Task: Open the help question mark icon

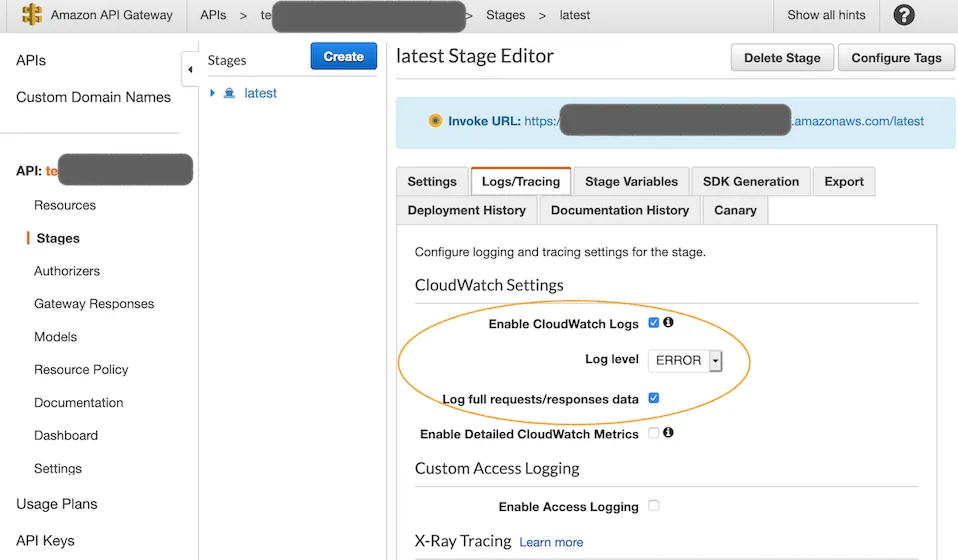Action: [904, 15]
